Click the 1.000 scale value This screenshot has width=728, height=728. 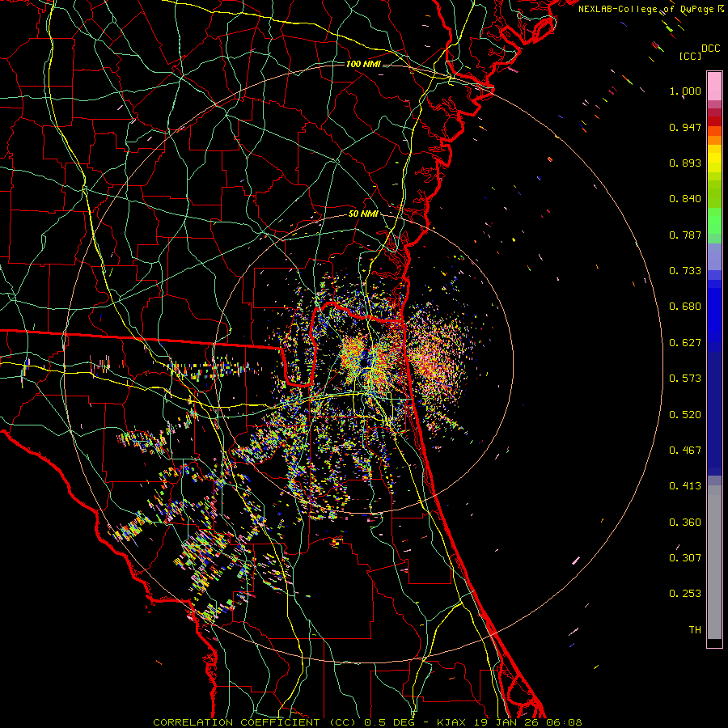click(x=685, y=91)
